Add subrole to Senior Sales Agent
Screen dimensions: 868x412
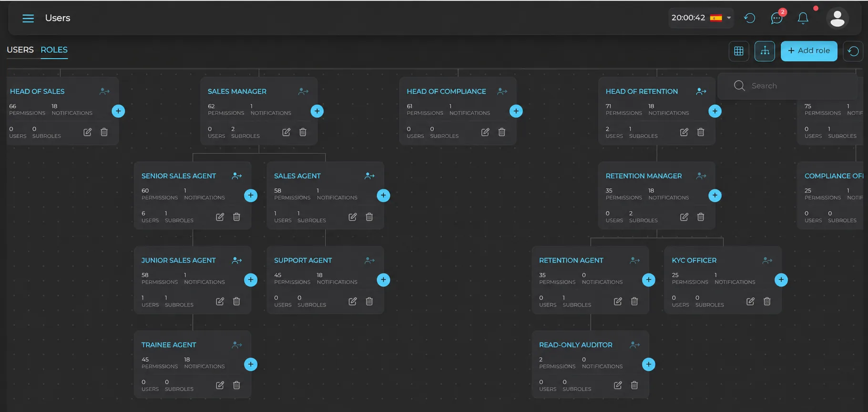251,196
